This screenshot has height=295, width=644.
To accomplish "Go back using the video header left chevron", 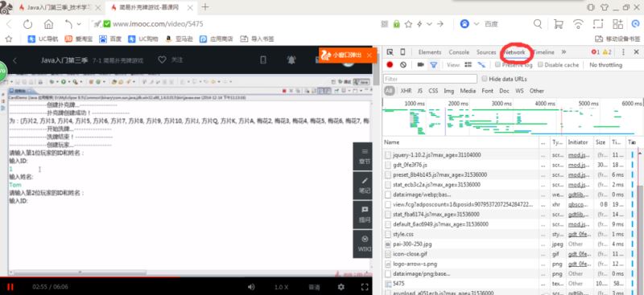I will pyautogui.click(x=14, y=60).
